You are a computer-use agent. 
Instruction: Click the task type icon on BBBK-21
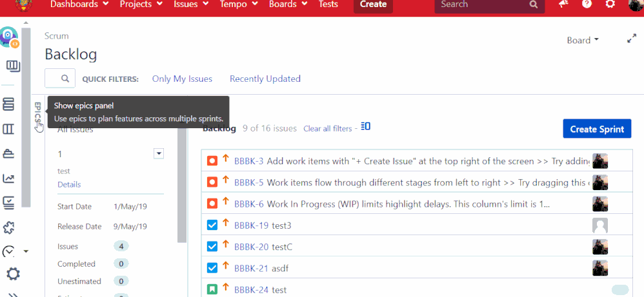(212, 268)
